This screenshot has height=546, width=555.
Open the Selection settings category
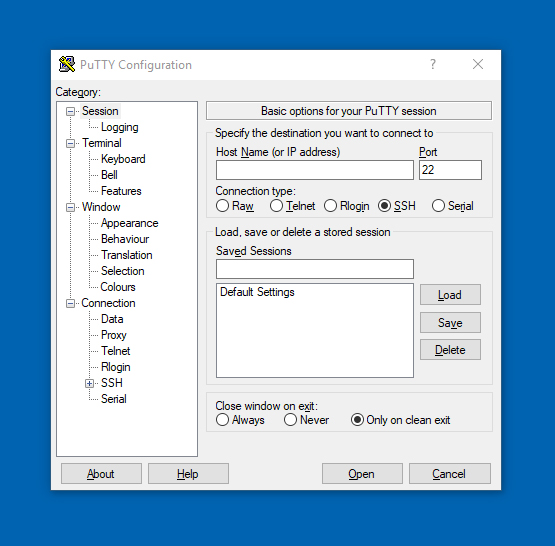[x=122, y=271]
